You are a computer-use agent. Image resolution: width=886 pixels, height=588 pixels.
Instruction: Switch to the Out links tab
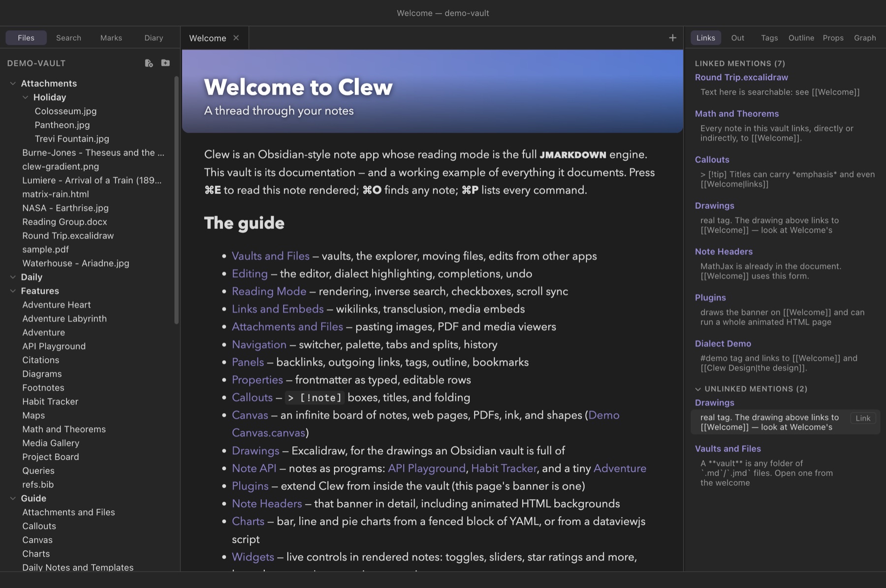coord(737,38)
